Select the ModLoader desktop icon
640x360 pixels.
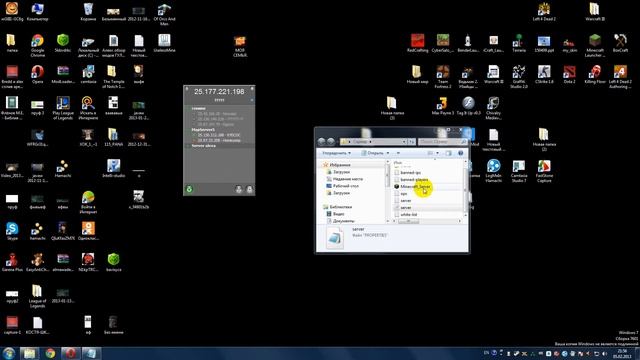click(63, 74)
